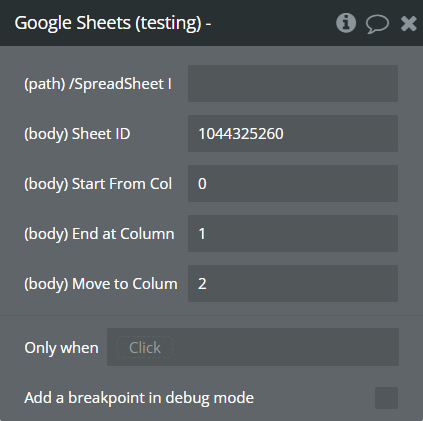Toggle the debug mode breakpoint checkbox
This screenshot has height=421, width=423.
coord(386,398)
